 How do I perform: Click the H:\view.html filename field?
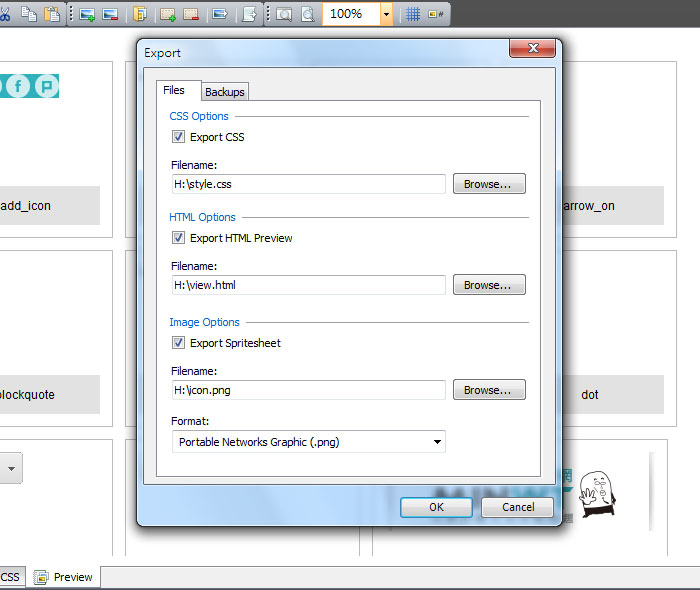click(x=309, y=285)
